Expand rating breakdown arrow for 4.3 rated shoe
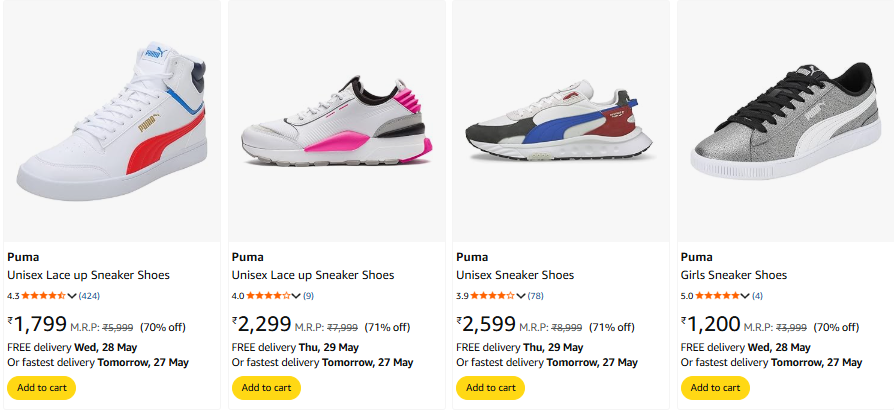 pos(72,296)
